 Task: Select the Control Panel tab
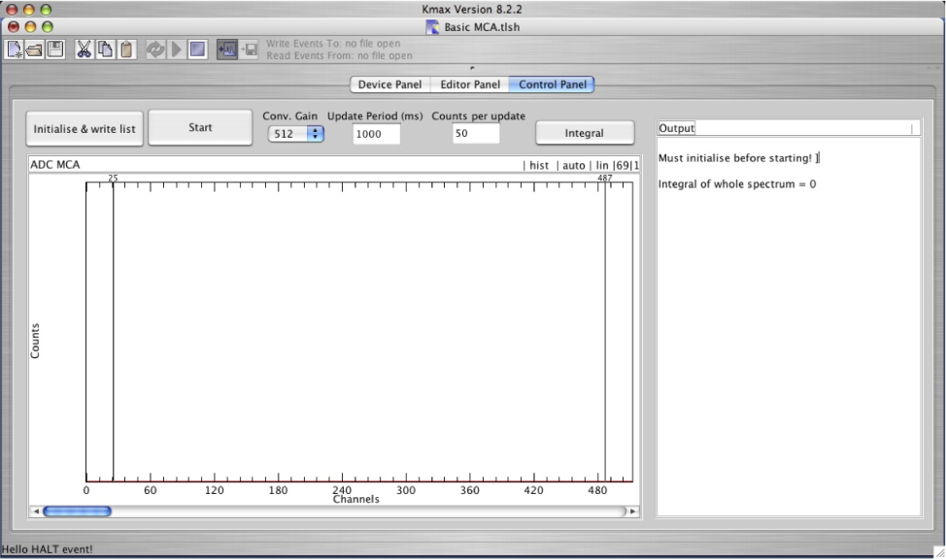552,84
